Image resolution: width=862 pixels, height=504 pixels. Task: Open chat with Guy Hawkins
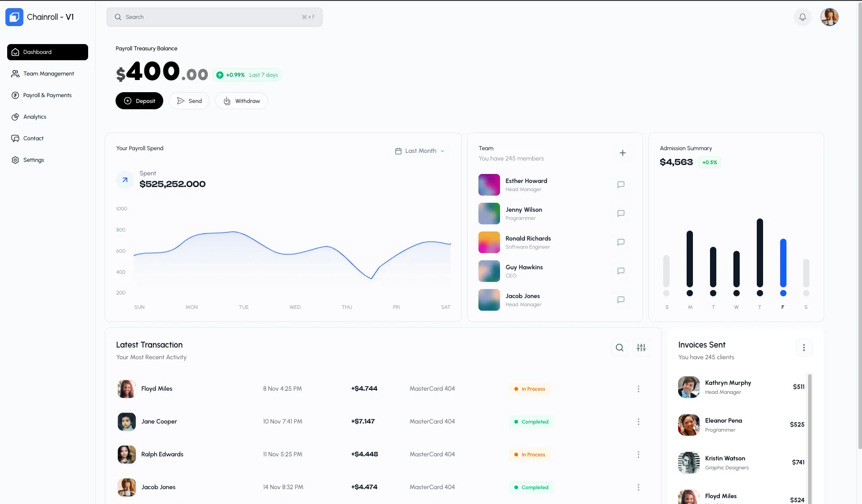point(621,271)
